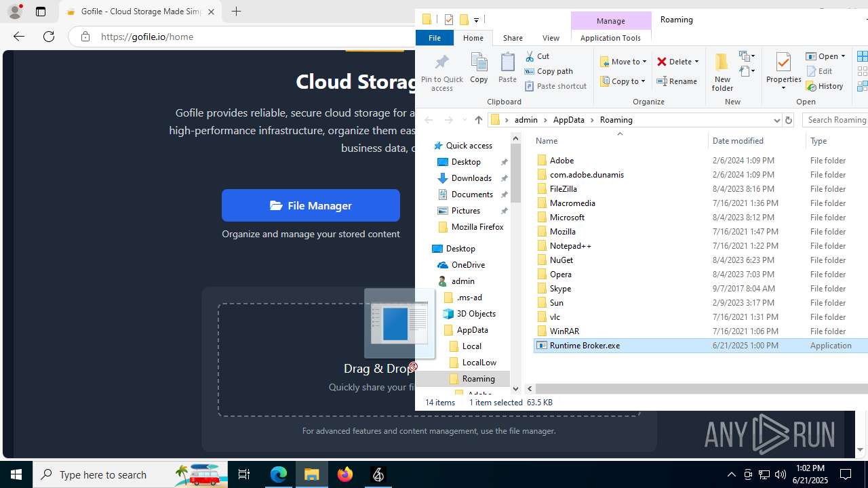868x488 pixels.
Task: Open the File tab in Explorer
Action: pos(435,38)
